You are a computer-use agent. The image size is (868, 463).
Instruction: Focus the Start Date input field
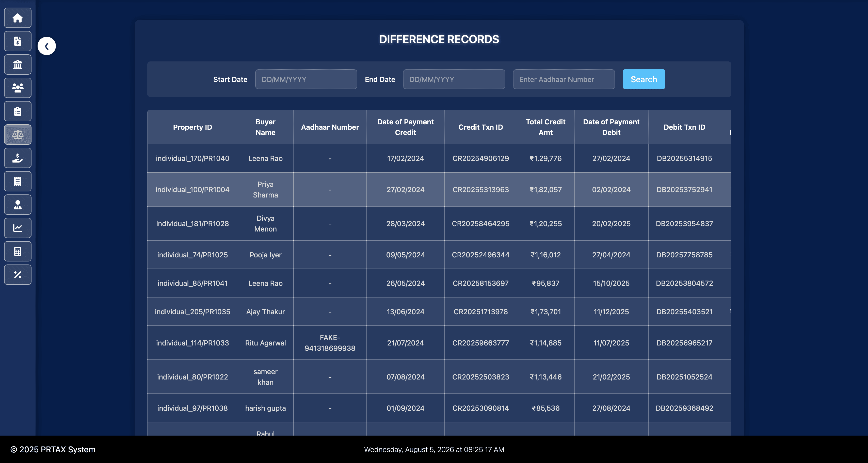[306, 79]
